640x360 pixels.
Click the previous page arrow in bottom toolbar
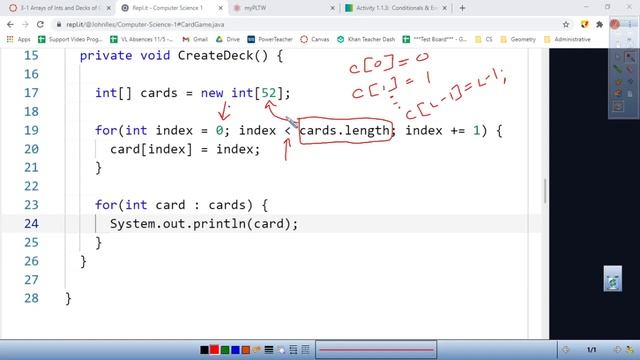565,350
